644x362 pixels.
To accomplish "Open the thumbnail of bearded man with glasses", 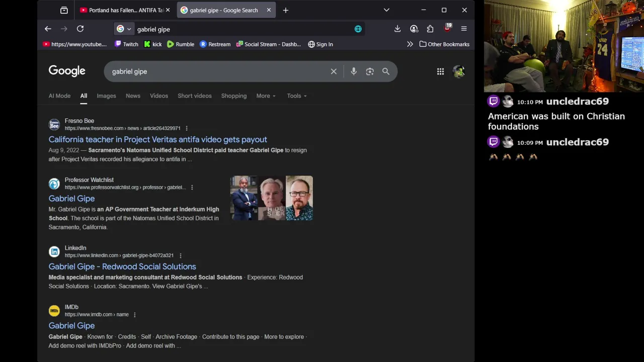I will [299, 198].
